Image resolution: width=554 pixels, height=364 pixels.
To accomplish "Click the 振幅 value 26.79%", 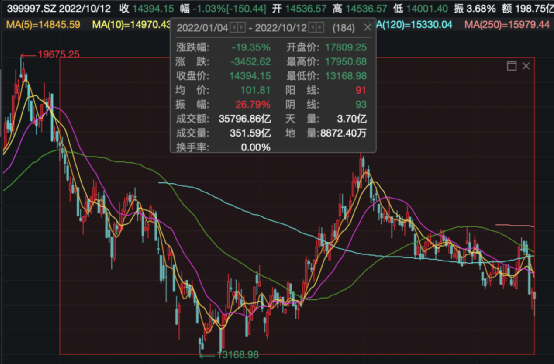I will click(253, 105).
